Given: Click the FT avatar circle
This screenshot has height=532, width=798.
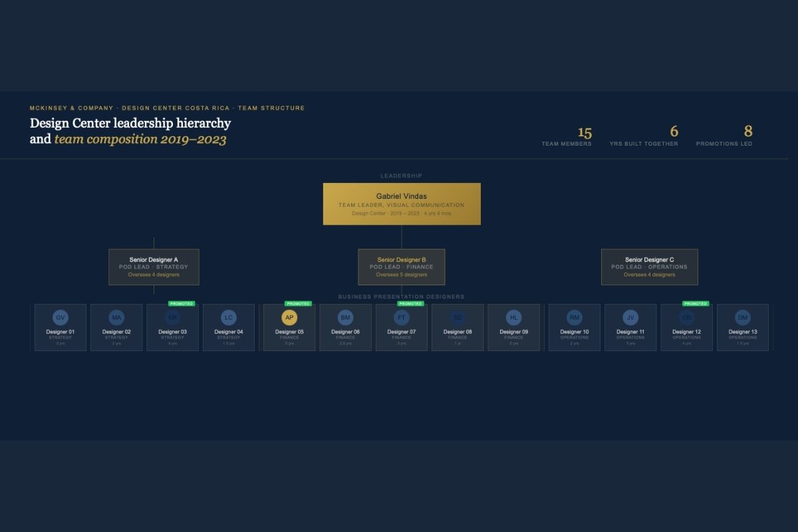Looking at the screenshot, I should pyautogui.click(x=402, y=318).
